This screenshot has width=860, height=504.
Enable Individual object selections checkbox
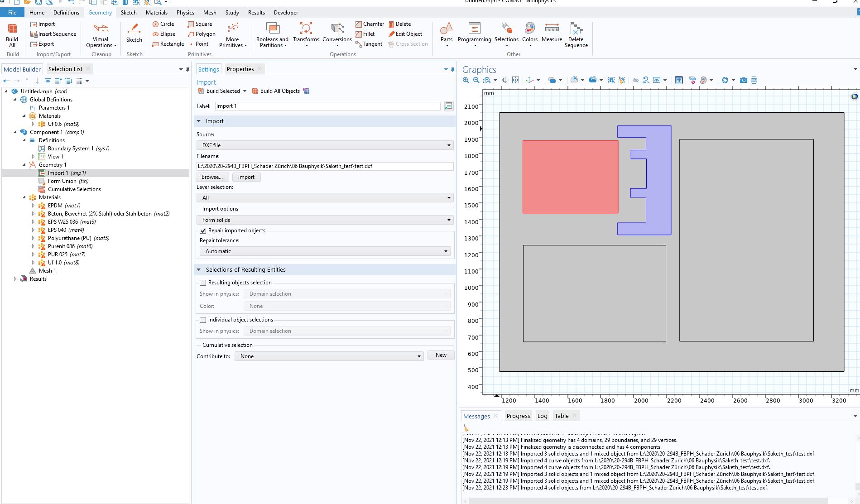(203, 320)
